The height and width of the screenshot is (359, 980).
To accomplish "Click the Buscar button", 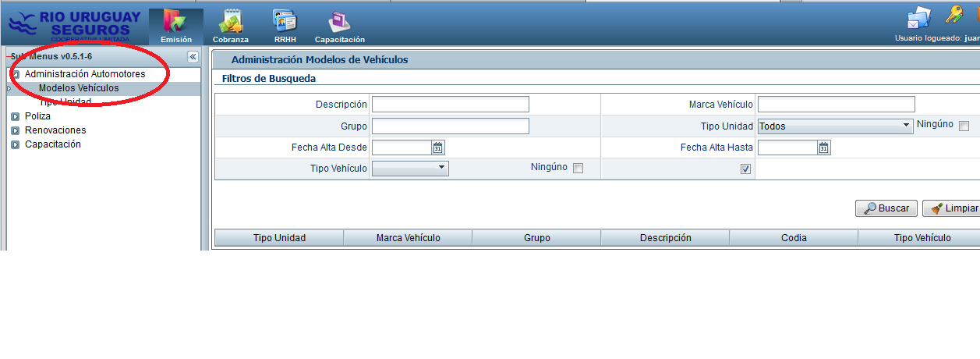I will (886, 208).
